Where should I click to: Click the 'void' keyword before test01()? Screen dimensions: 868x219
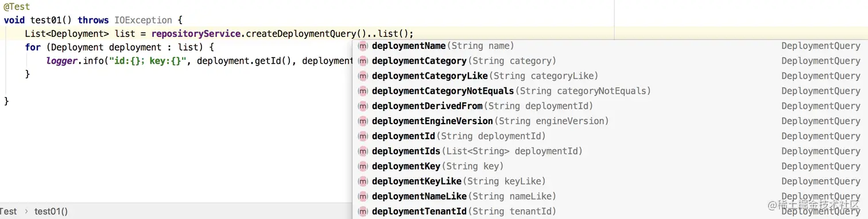point(14,20)
